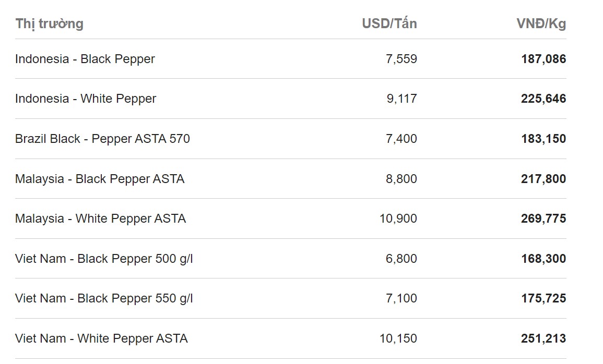Viewport: 603px width, 364px height.
Task: Click Brazil Black - Pepper ASTA 570 label
Action: (x=102, y=139)
